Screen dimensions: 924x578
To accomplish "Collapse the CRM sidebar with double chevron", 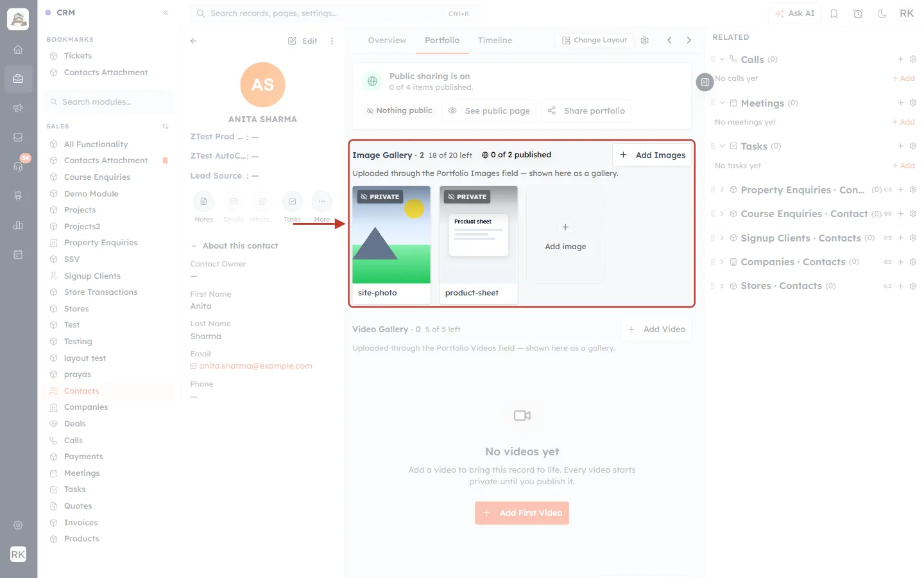I will [166, 13].
